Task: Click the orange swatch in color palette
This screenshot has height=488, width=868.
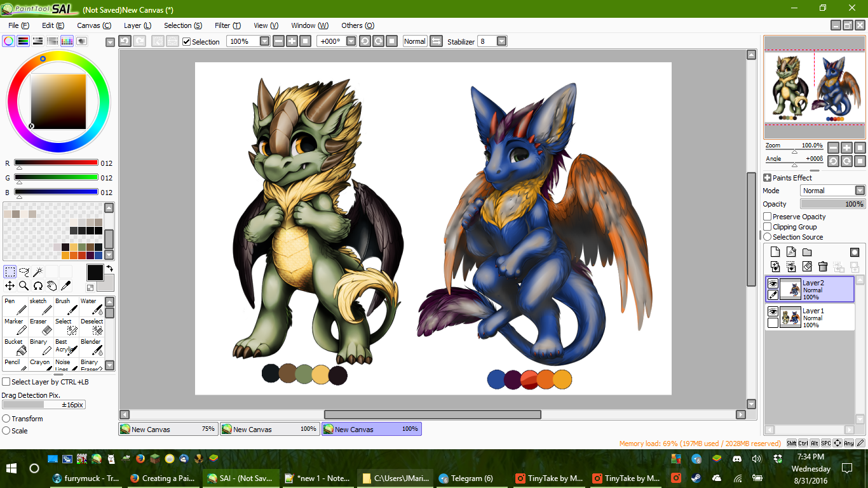Action: (x=74, y=255)
